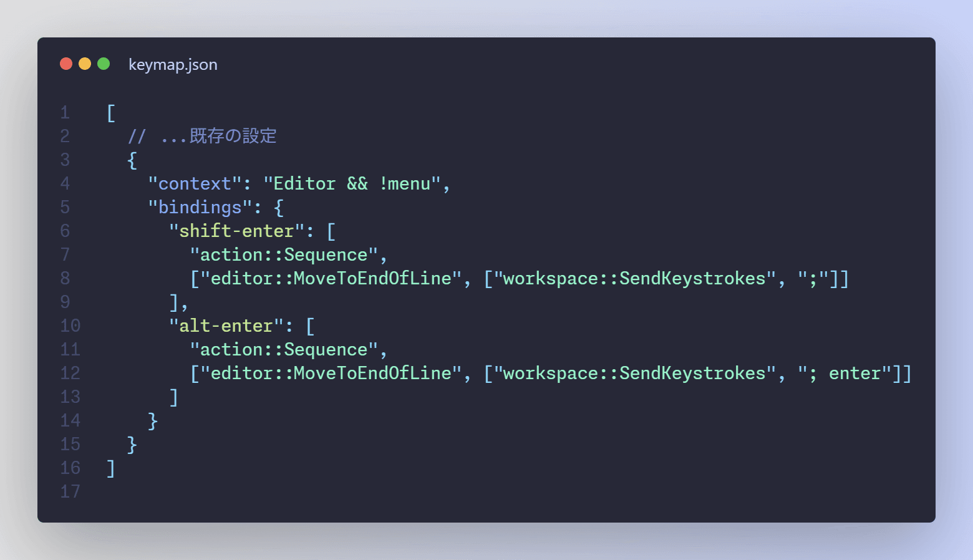Viewport: 973px width, 560px height.
Task: Click "action::Sequence" on line 11
Action: coord(284,350)
